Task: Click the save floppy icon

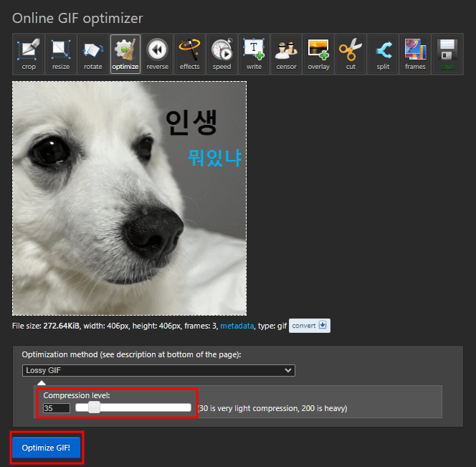Action: tap(447, 54)
